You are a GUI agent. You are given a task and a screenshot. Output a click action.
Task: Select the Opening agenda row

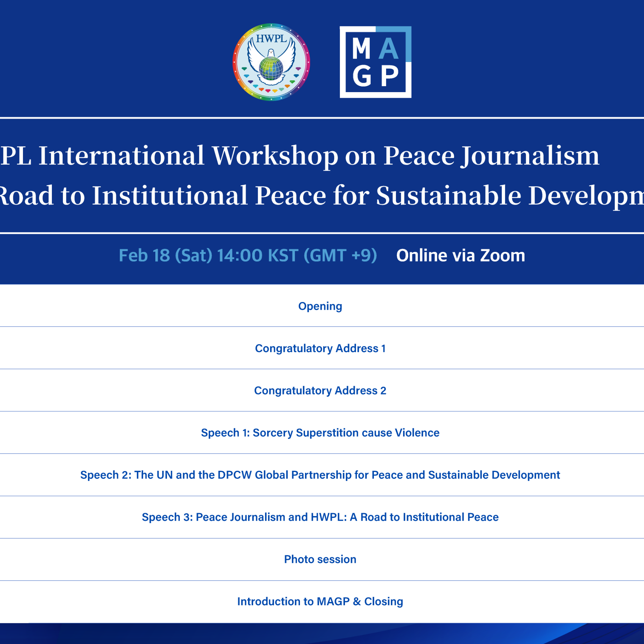[320, 306]
